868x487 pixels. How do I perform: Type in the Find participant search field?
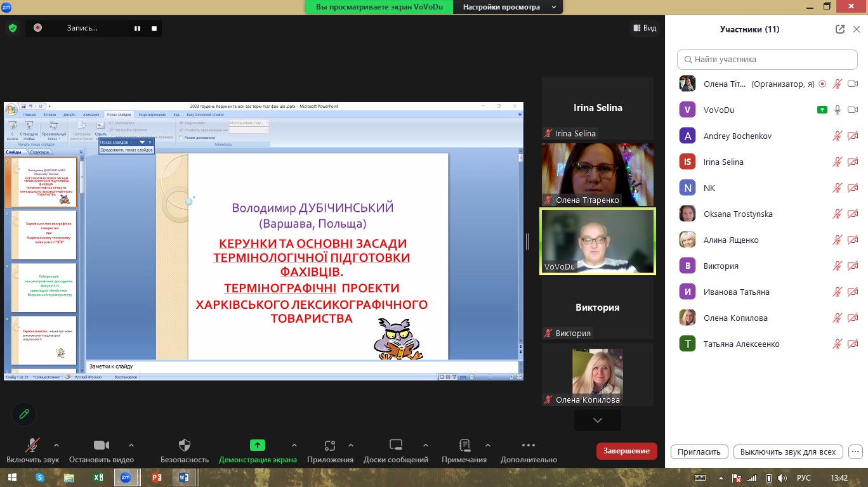(768, 60)
